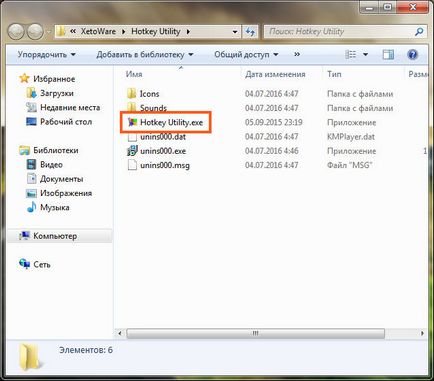434x381 pixels.
Task: Click the horizontal scrollbar right arrow
Action: point(422,333)
